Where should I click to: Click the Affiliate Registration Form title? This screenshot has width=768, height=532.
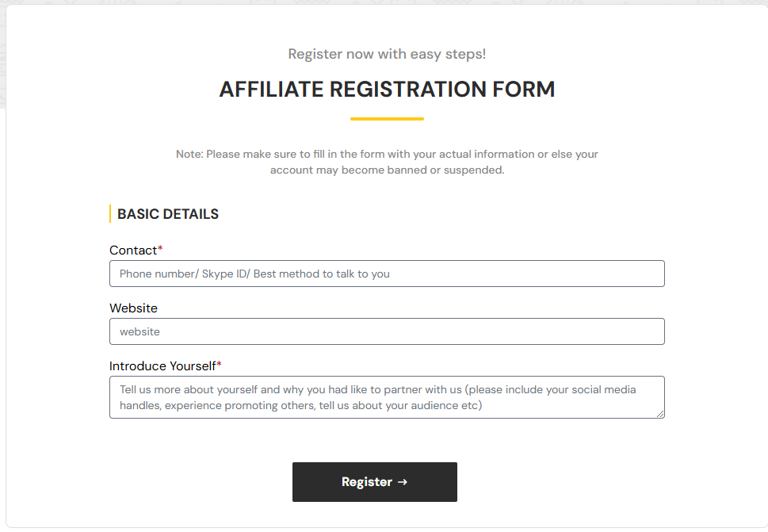(387, 90)
